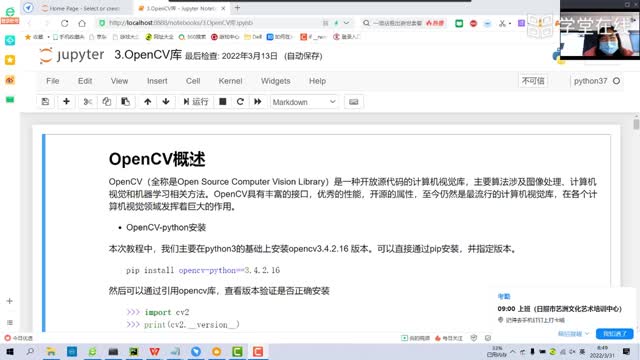Screen dimensions: 640x360
Task: Open the Insert menu
Action: pos(157,81)
